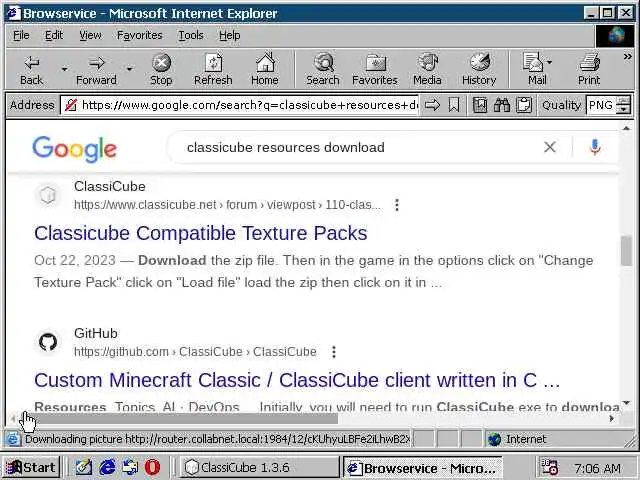The image size is (640, 480).
Task: Open the three-dot menu for GitHub result
Action: pos(334,352)
